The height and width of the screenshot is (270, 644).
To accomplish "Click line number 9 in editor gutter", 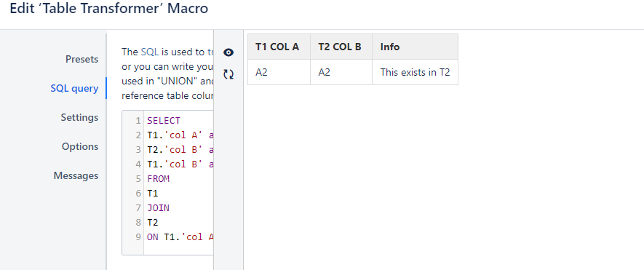I will click(x=138, y=237).
